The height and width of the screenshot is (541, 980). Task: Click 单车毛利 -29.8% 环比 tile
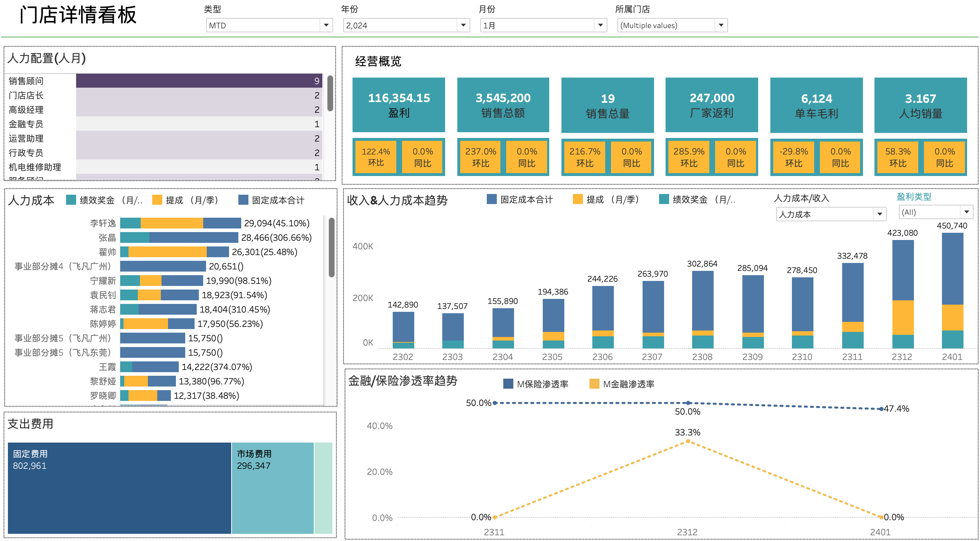point(793,157)
